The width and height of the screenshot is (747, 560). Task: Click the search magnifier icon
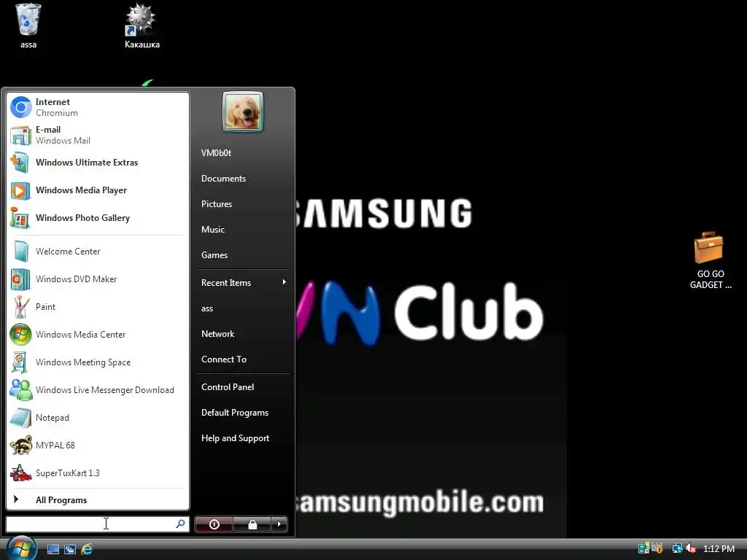tap(181, 524)
